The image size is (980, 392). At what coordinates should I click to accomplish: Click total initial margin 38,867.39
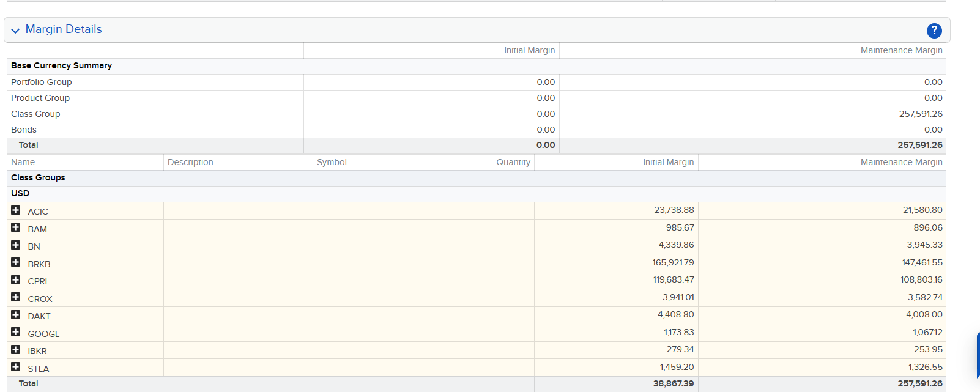pos(674,383)
